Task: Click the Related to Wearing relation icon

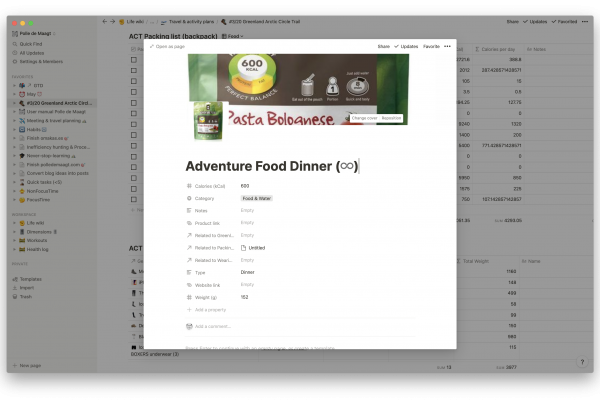Action: pyautogui.click(x=189, y=260)
